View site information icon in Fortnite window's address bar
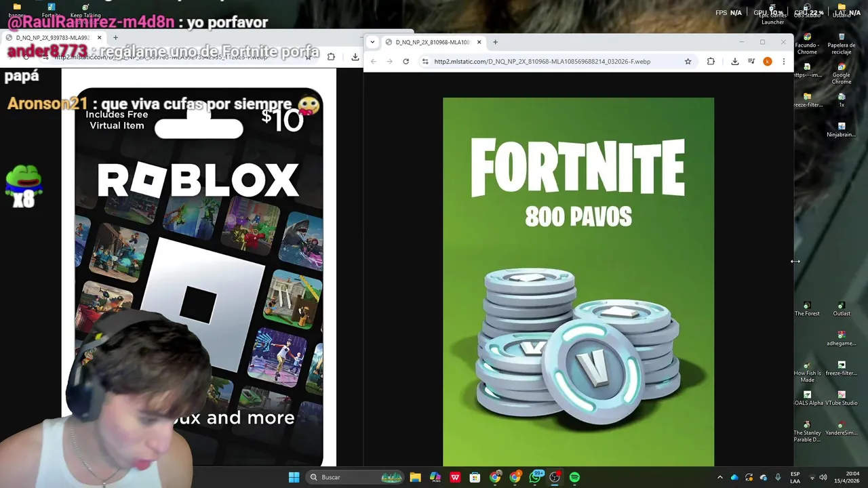This screenshot has width=868, height=488. pyautogui.click(x=425, y=62)
